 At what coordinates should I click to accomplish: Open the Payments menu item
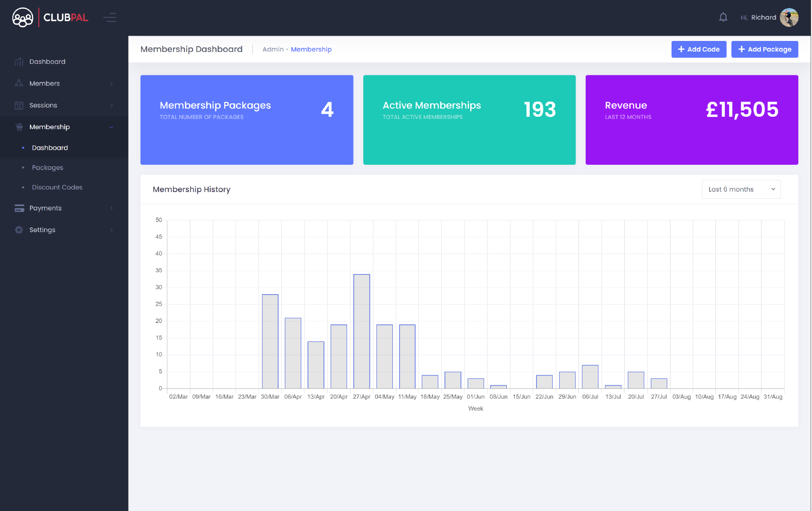pos(64,208)
